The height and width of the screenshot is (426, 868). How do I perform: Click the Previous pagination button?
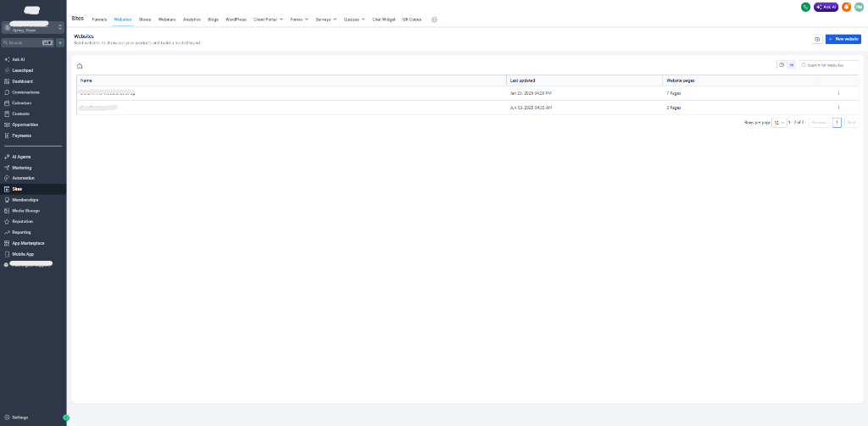pos(820,123)
